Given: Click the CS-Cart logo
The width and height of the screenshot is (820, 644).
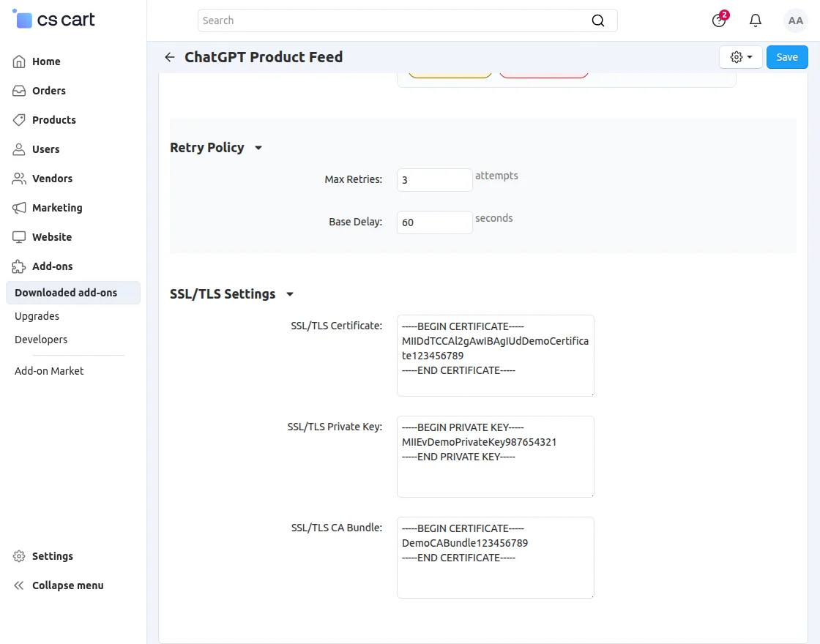Looking at the screenshot, I should pyautogui.click(x=53, y=20).
